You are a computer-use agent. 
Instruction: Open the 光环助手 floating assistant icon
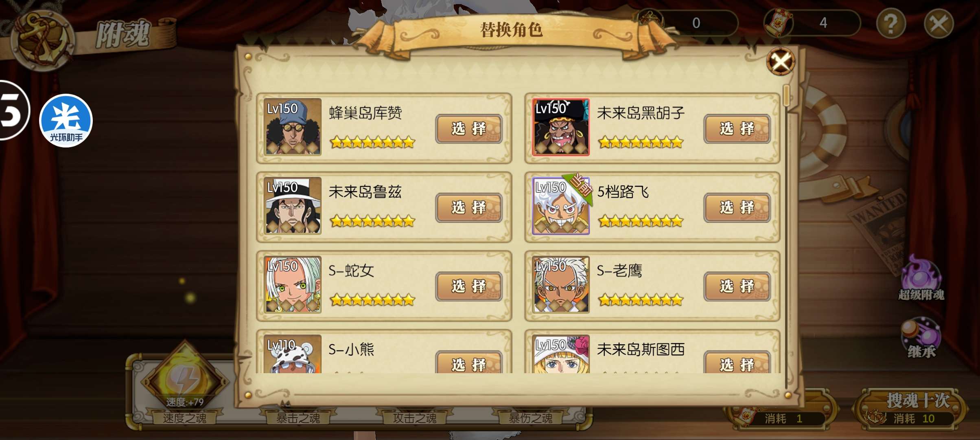[x=66, y=121]
